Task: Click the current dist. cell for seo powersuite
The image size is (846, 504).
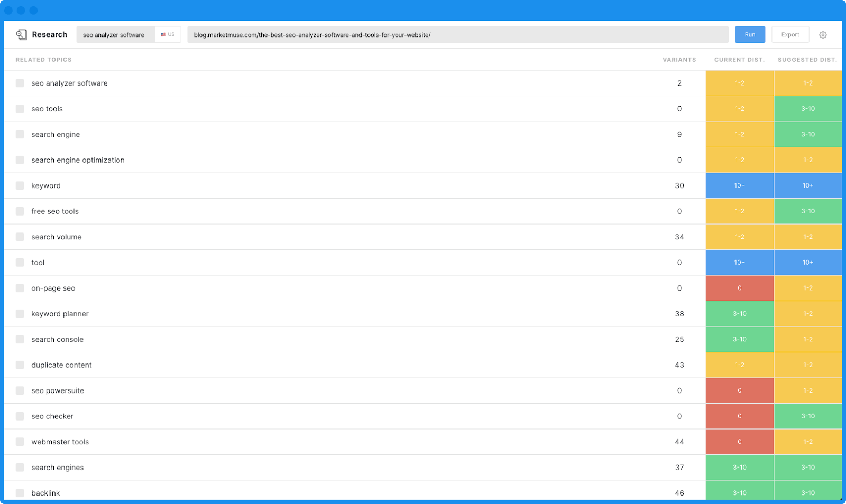Action: (740, 390)
